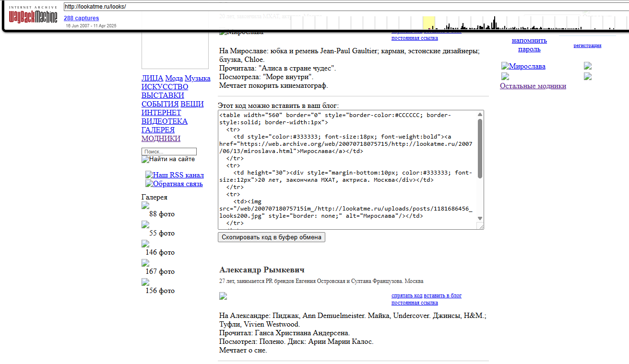Submit search with Найти на сайте

(x=168, y=159)
